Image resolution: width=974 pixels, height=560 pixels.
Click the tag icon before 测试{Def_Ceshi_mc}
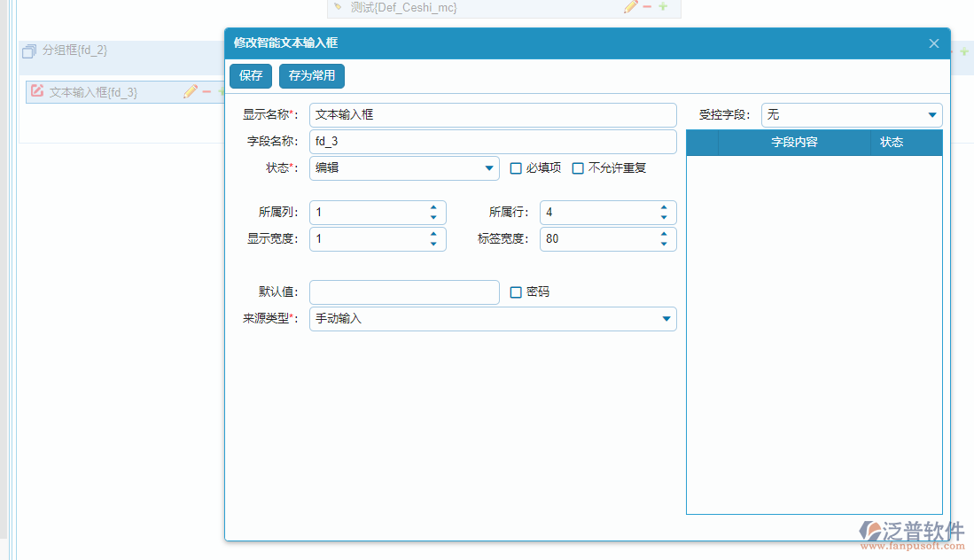[339, 7]
